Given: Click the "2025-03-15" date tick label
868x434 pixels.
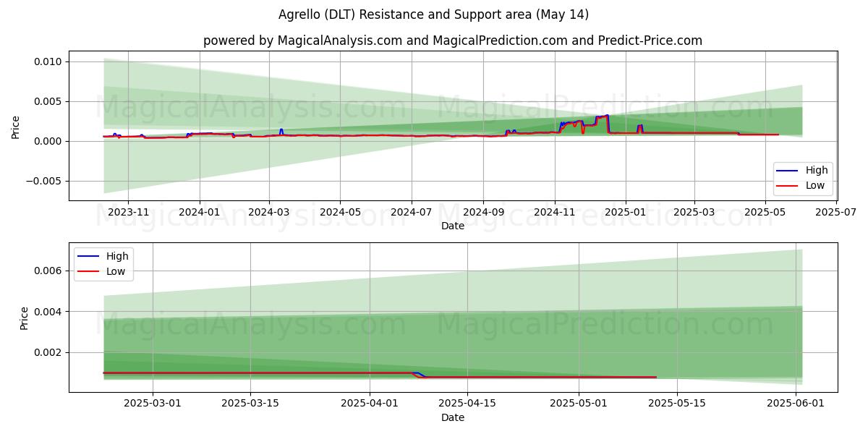Looking at the screenshot, I should tap(250, 404).
